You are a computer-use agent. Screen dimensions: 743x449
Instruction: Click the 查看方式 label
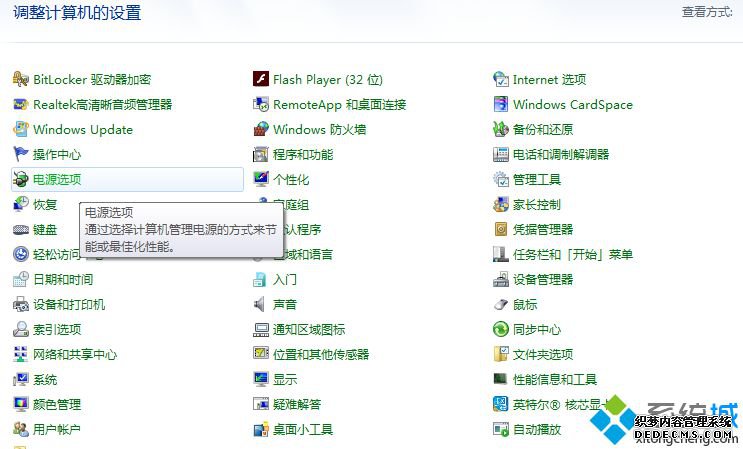point(707,12)
